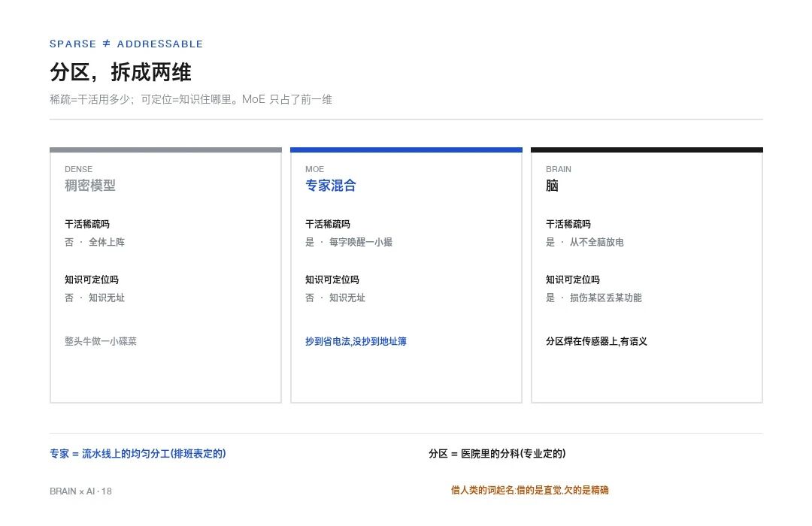
Task: Click the subtitle starting with 稀疏=干活用多少
Action: [190, 99]
